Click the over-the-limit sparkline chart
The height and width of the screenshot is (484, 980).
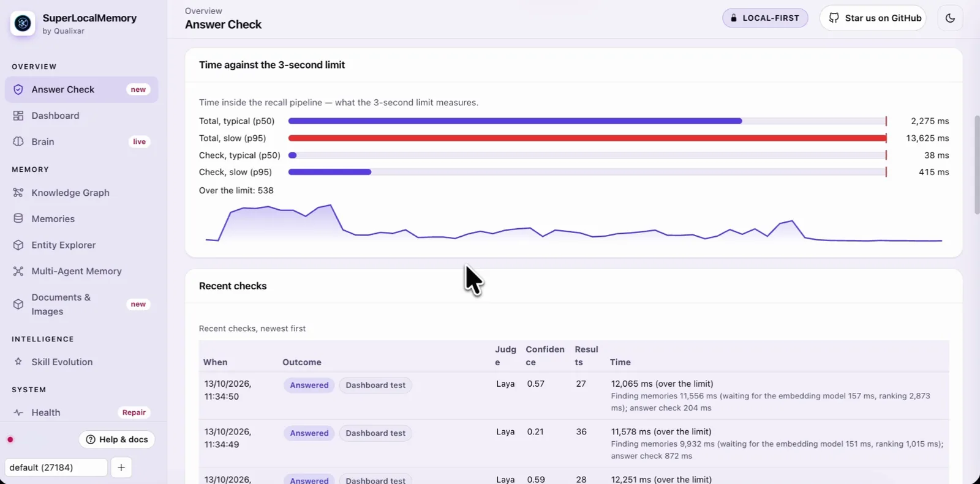574,223
